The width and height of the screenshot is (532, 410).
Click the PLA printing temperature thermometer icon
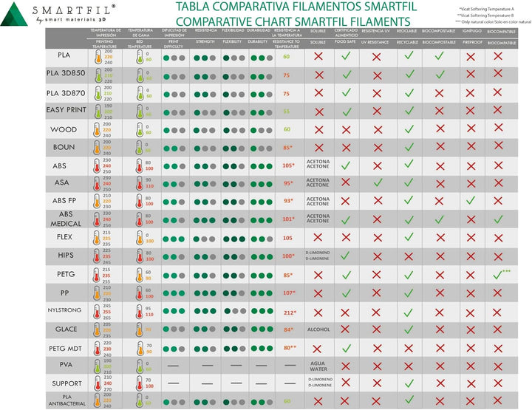tap(98, 57)
